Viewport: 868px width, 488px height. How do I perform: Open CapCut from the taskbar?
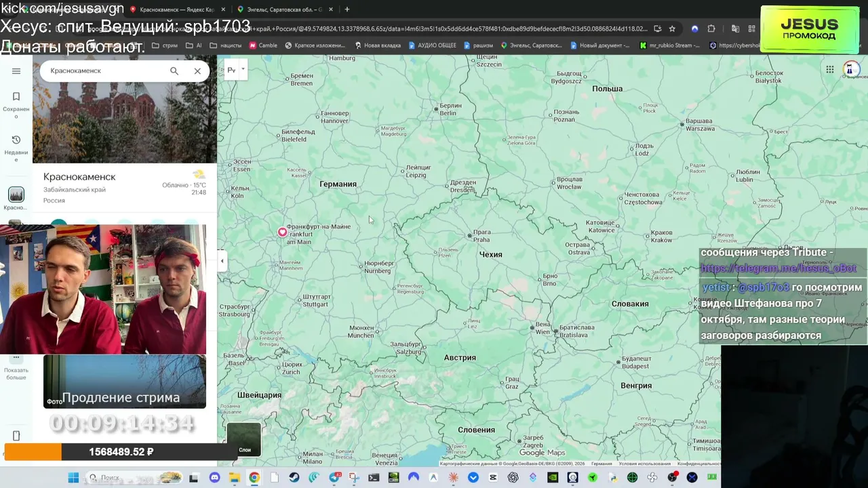493,478
